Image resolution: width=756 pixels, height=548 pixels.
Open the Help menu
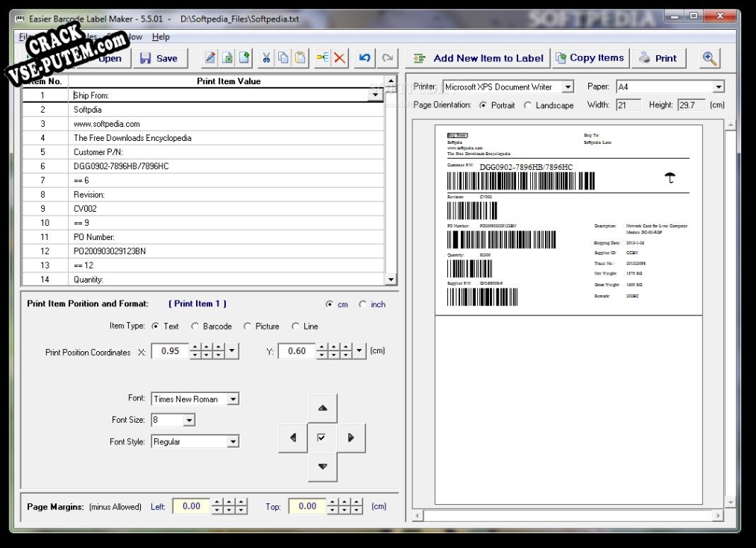click(160, 37)
